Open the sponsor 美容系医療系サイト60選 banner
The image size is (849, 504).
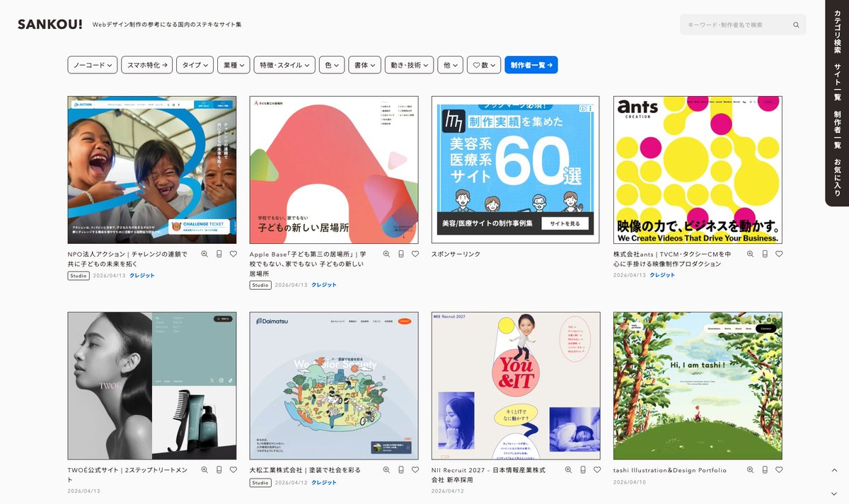tap(516, 170)
